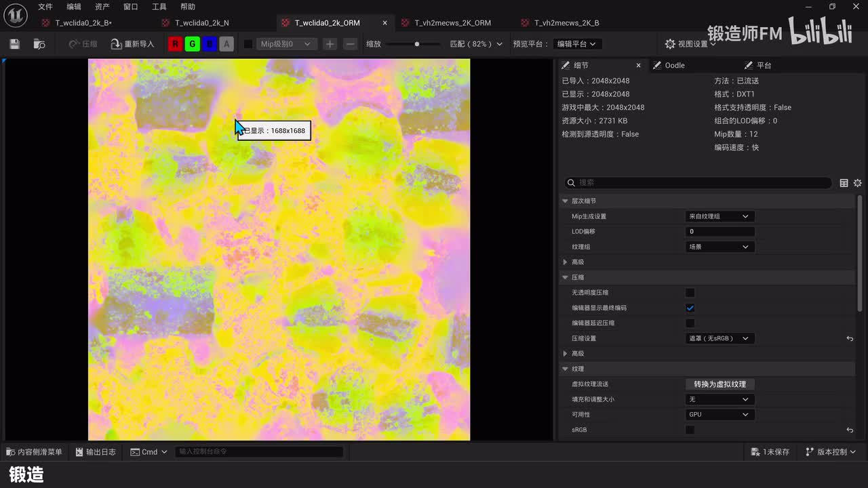Reset 压缩设置 to default arrow
Viewport: 868px width, 488px height.
850,338
